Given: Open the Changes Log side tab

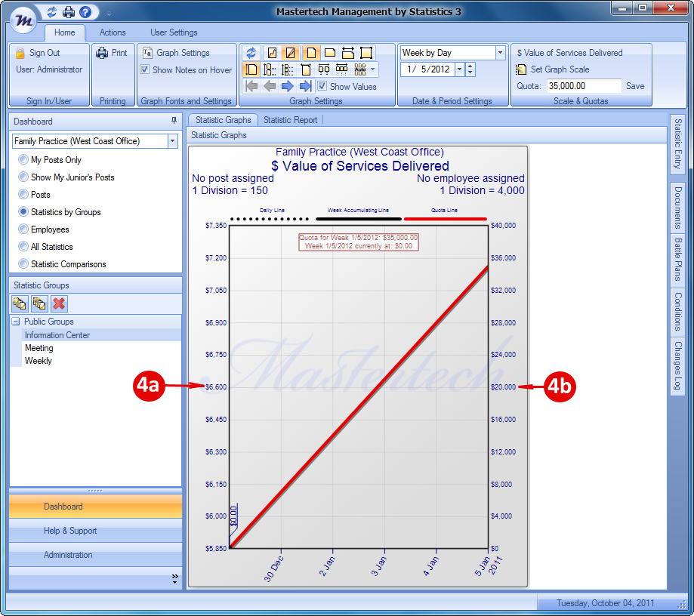Looking at the screenshot, I should pos(677,365).
